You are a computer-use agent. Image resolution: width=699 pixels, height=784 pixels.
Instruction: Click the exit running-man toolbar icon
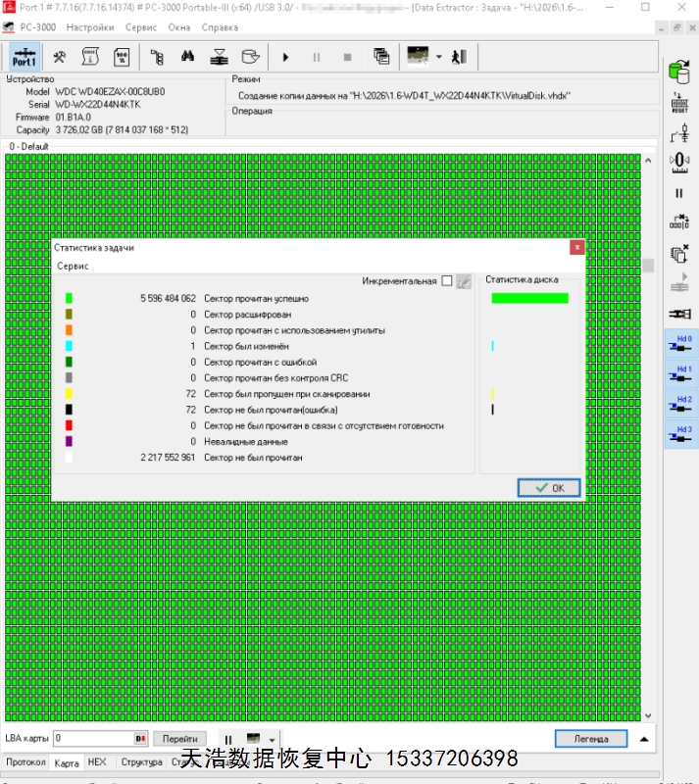pyautogui.click(x=458, y=57)
